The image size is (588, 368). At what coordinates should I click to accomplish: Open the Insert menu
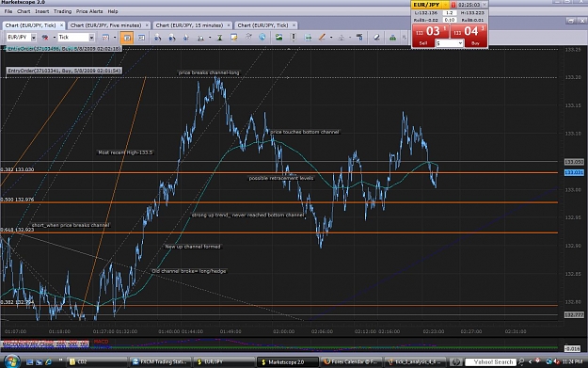pyautogui.click(x=42, y=11)
